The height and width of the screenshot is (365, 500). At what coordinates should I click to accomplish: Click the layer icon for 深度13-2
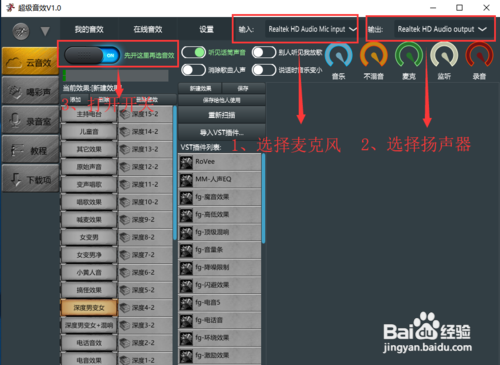[125, 149]
